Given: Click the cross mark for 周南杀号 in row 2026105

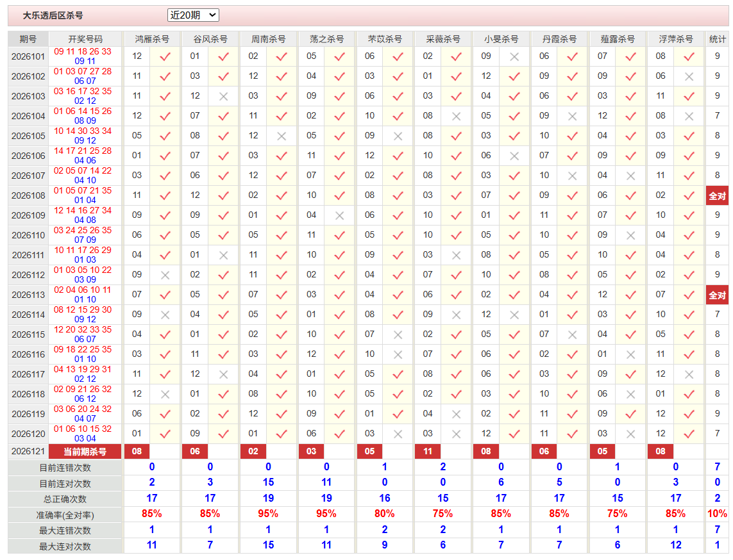Looking at the screenshot, I should (282, 136).
